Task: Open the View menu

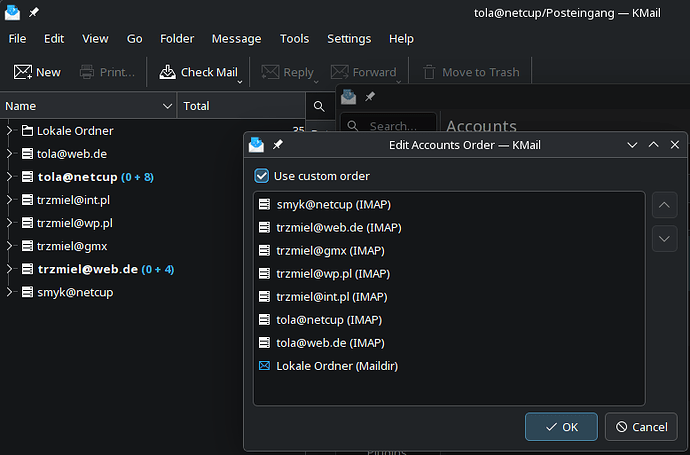Action: [95, 39]
